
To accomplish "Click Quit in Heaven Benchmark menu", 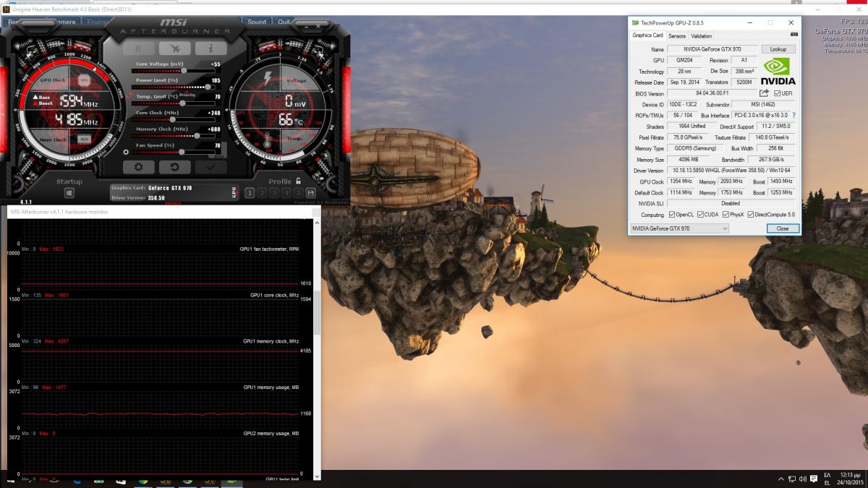I will 284,22.
